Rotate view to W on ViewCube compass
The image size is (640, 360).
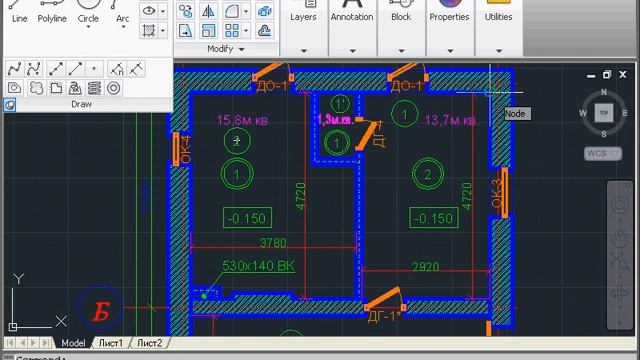[583, 113]
